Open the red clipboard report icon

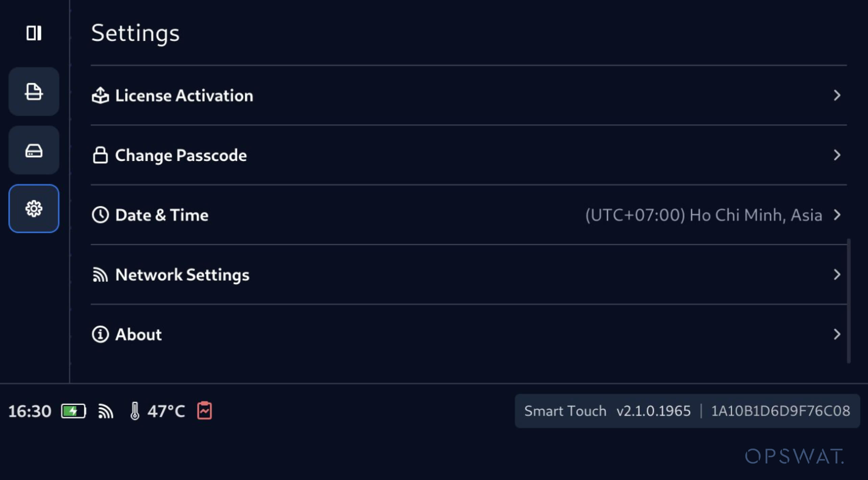pos(204,411)
